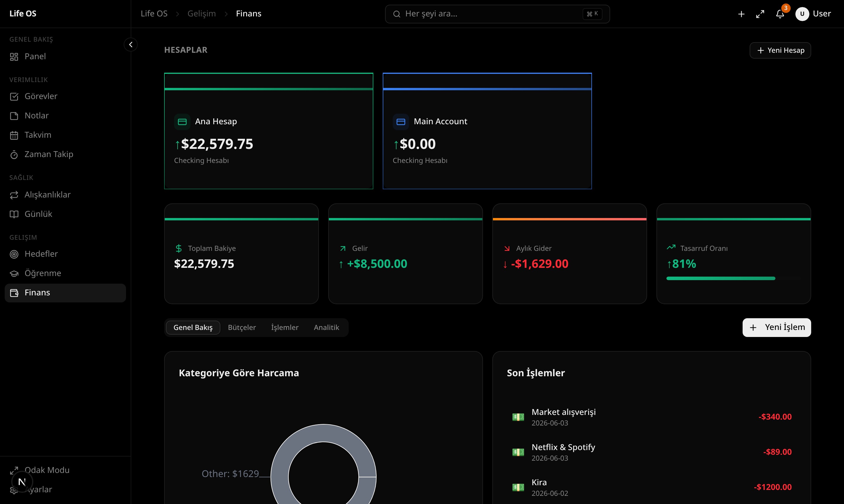Click the dollar icon in Toplam Bakiye

179,248
